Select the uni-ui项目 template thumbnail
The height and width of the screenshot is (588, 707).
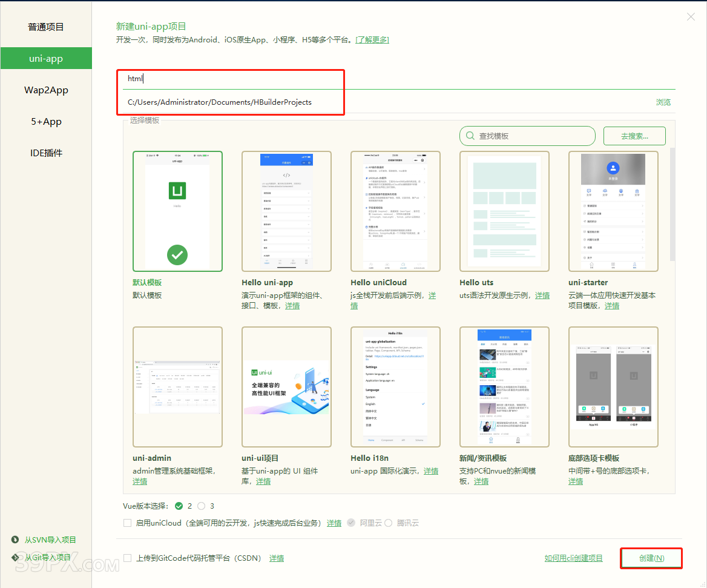[x=286, y=387]
